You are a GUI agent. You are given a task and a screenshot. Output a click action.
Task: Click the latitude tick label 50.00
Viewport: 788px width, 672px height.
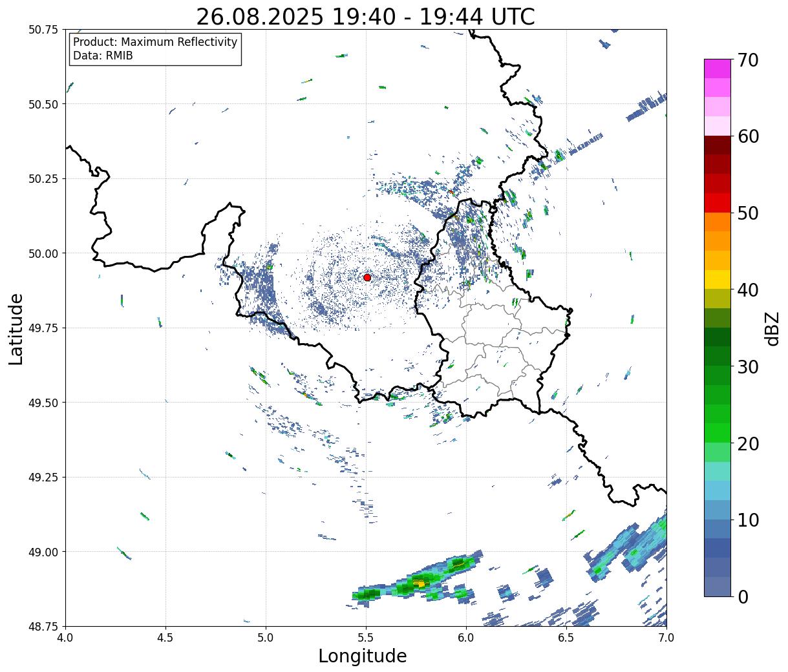(43, 253)
